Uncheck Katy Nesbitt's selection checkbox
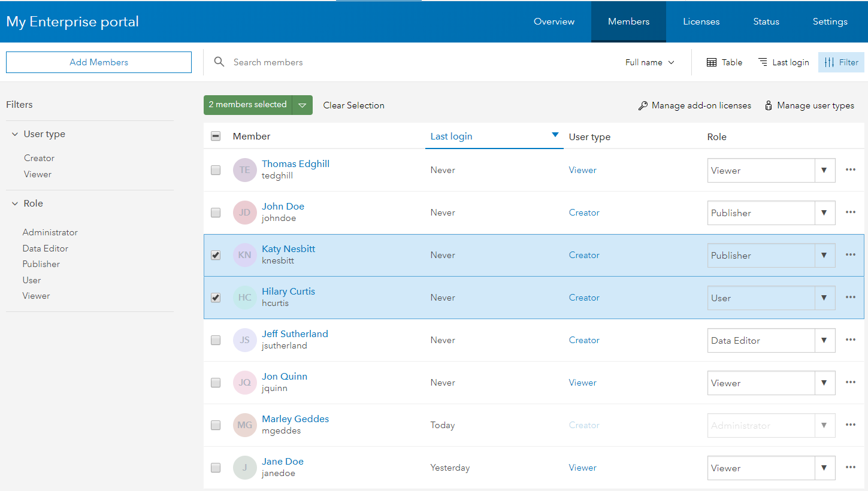Screen dimensions: 868x491 (216, 255)
